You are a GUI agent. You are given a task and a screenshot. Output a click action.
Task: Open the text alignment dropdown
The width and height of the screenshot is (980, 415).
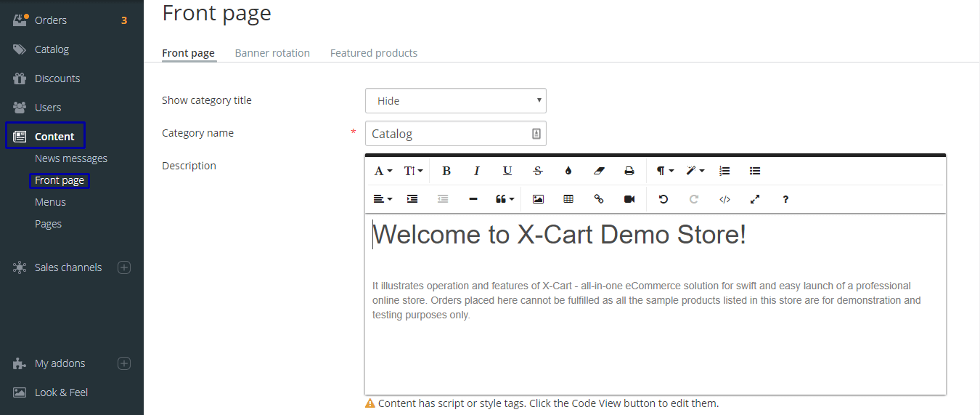tap(383, 199)
